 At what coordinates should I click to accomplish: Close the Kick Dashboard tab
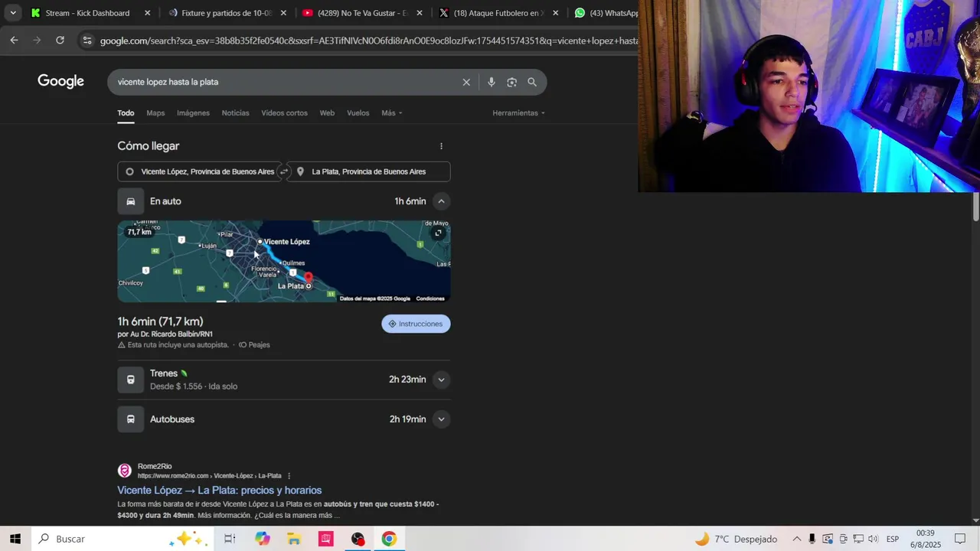pos(147,13)
